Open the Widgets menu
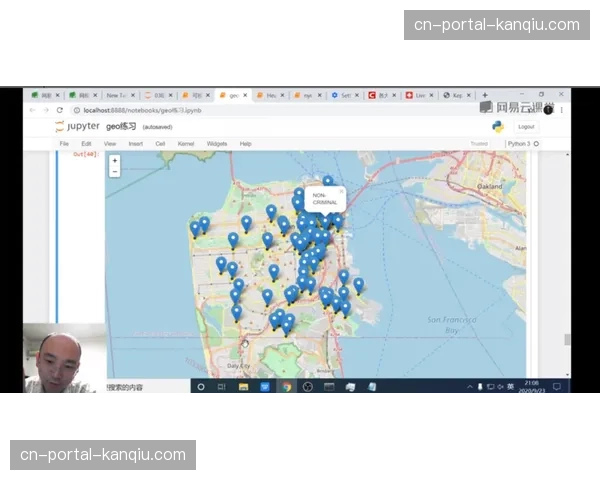 click(216, 144)
